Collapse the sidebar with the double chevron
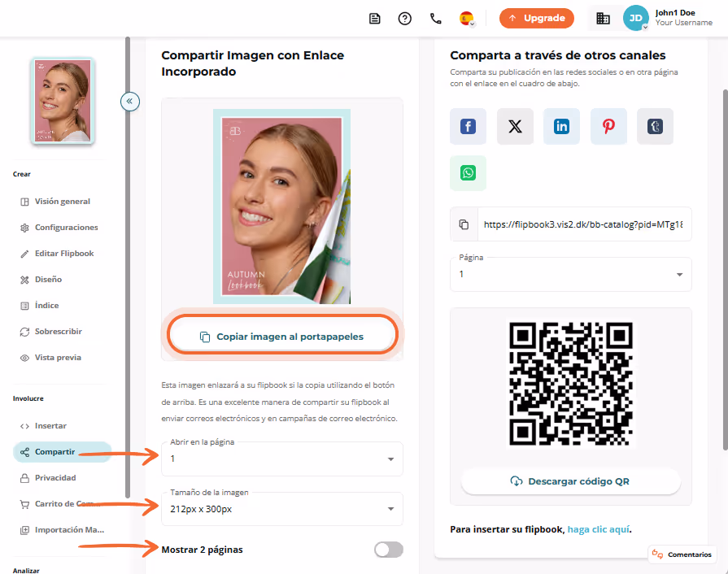This screenshot has width=728, height=574. 130,101
